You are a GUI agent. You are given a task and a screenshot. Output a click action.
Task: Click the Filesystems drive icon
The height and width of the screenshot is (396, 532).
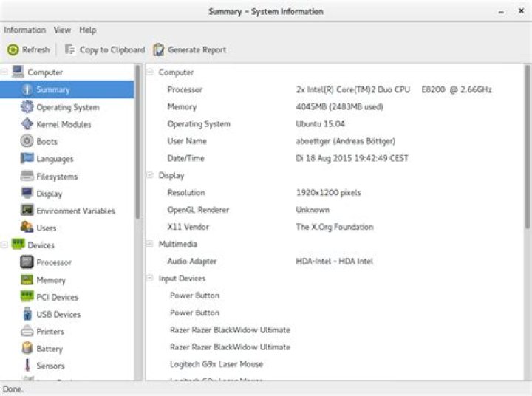(27, 176)
